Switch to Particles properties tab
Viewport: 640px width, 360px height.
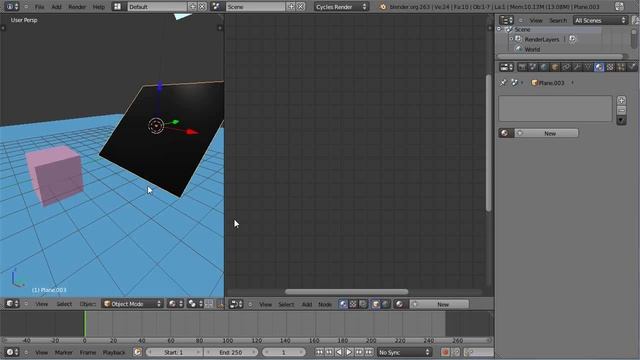point(621,67)
